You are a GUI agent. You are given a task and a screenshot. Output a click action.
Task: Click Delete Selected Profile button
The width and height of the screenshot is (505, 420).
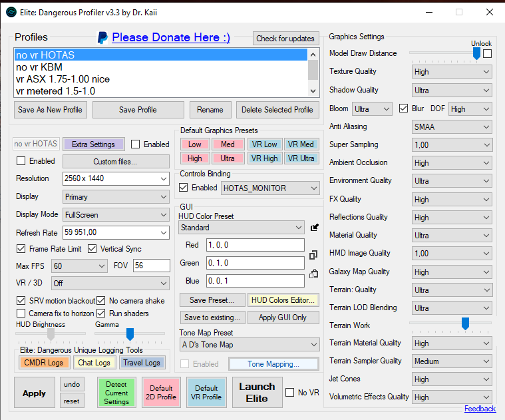click(277, 110)
